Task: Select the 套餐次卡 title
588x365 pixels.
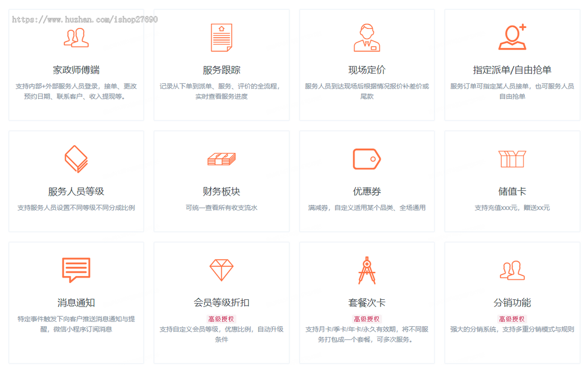Action: point(367,303)
